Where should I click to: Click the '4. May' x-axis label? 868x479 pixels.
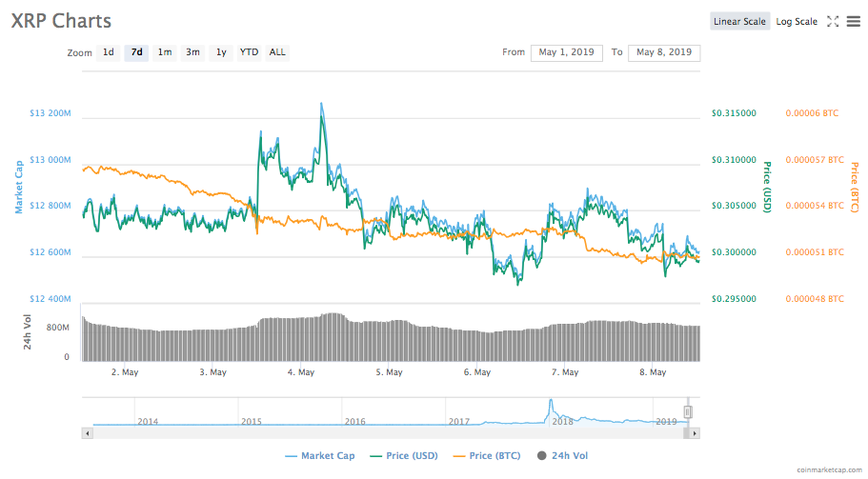click(300, 372)
